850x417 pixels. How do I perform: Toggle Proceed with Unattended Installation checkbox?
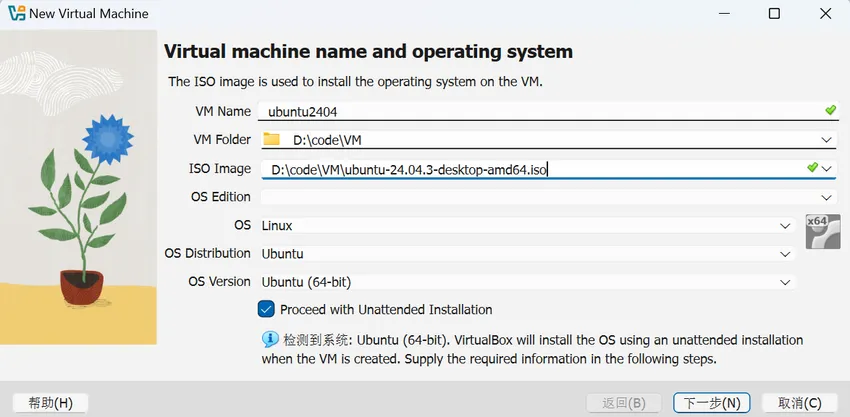tap(266, 310)
